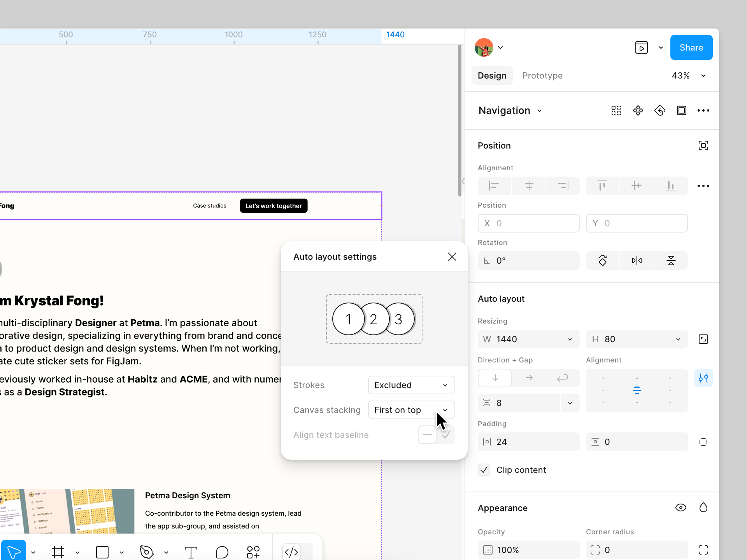Toggle Appearance visibility eye icon
747x560 pixels.
coord(680,507)
